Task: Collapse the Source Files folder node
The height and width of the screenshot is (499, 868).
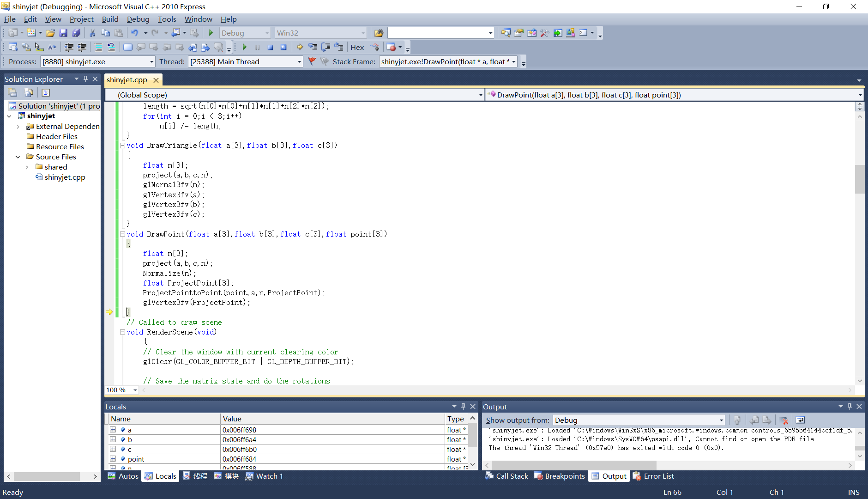Action: [x=18, y=157]
